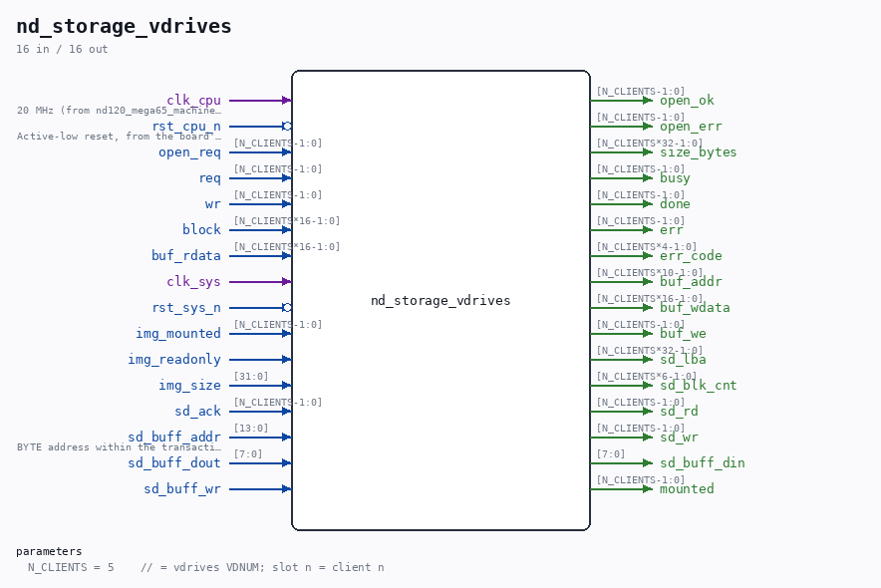The image size is (881, 588).
Task: Click the purple arrow of clk_cpu
Action: (x=260, y=101)
